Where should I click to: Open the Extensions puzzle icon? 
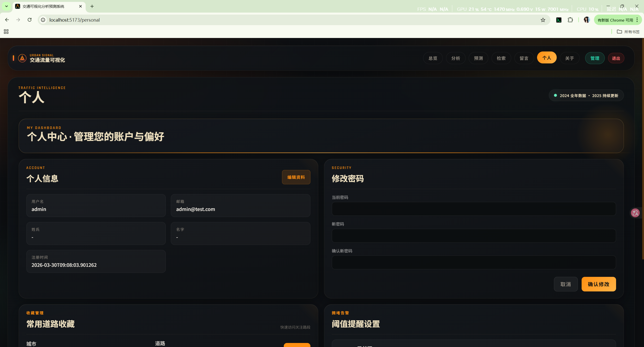570,20
